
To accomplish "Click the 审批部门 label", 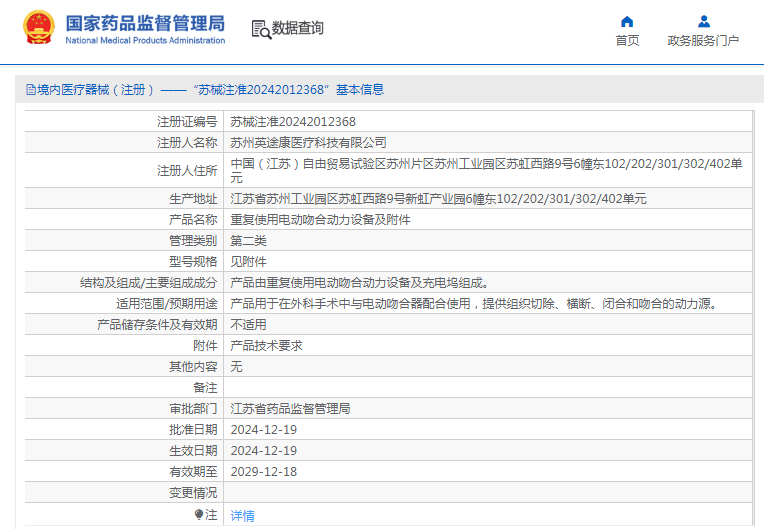I will pos(193,408).
